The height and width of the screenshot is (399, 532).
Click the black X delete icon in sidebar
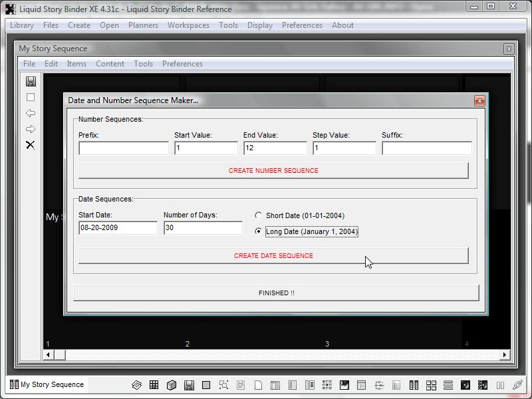click(31, 145)
